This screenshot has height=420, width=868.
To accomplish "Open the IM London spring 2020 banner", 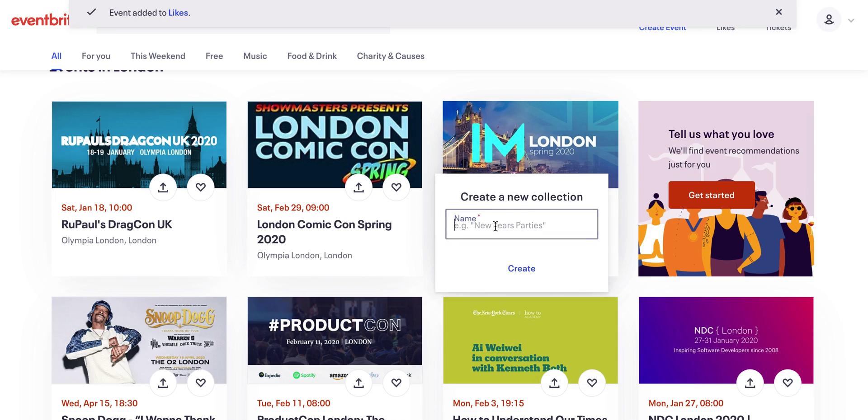I will pyautogui.click(x=530, y=137).
